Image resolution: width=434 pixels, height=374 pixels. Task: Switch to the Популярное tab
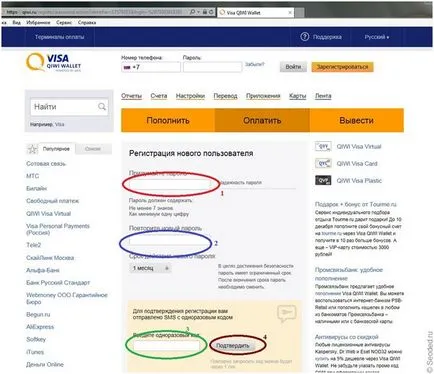point(56,149)
